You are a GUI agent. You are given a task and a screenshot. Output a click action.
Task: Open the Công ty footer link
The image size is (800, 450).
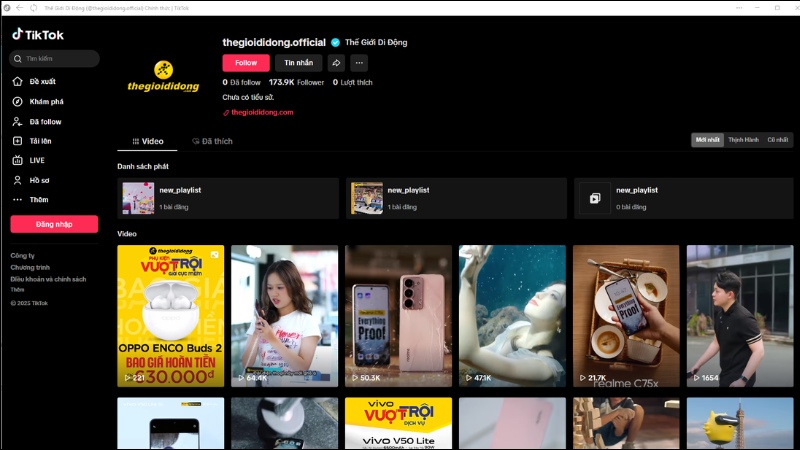[22, 256]
